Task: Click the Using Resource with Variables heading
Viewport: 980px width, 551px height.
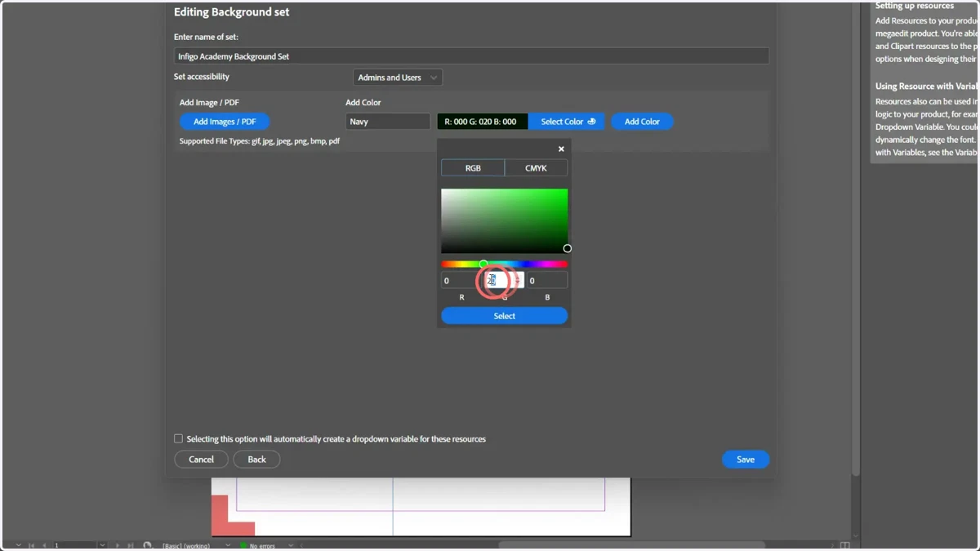Action: (927, 86)
